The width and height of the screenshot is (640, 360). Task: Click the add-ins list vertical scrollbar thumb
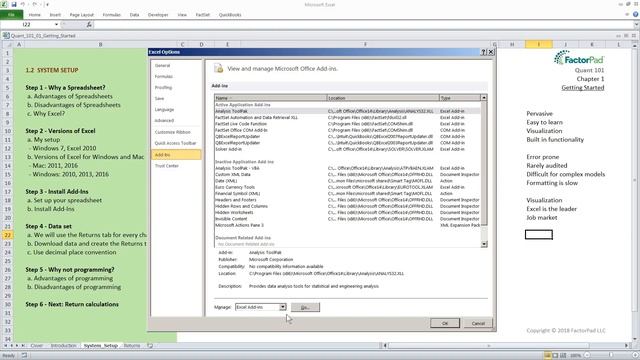[484, 163]
